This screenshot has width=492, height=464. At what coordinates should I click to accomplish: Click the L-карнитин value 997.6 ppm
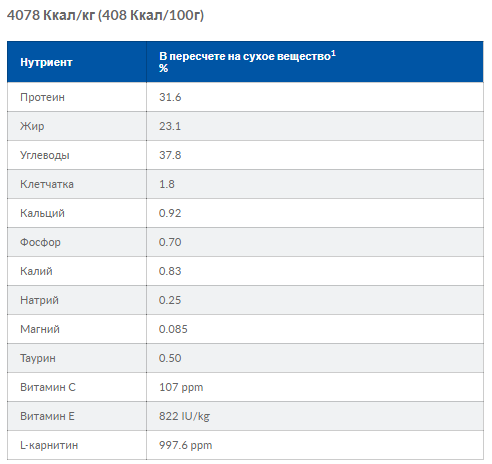pyautogui.click(x=186, y=445)
